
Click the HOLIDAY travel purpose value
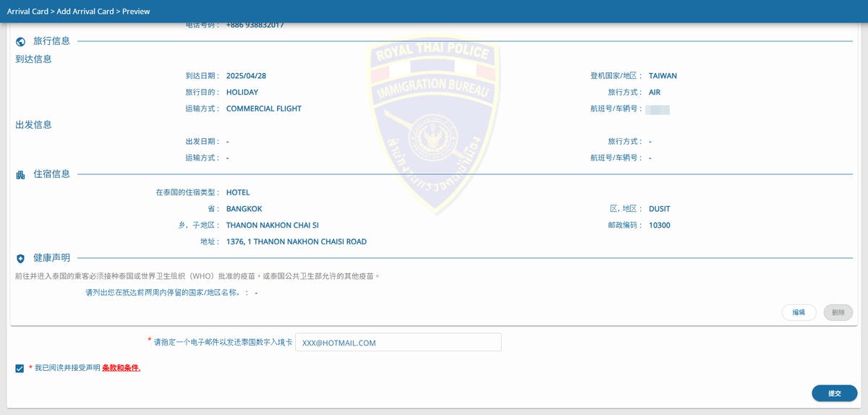pos(242,93)
